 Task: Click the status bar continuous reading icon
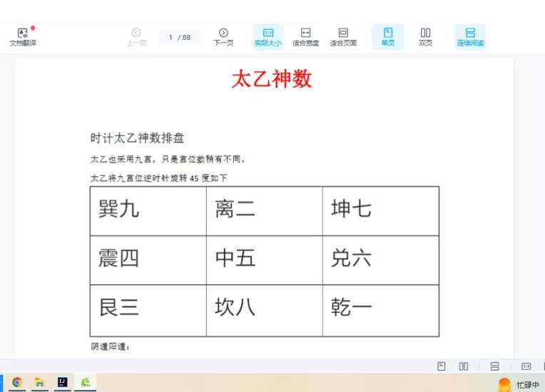click(x=494, y=366)
